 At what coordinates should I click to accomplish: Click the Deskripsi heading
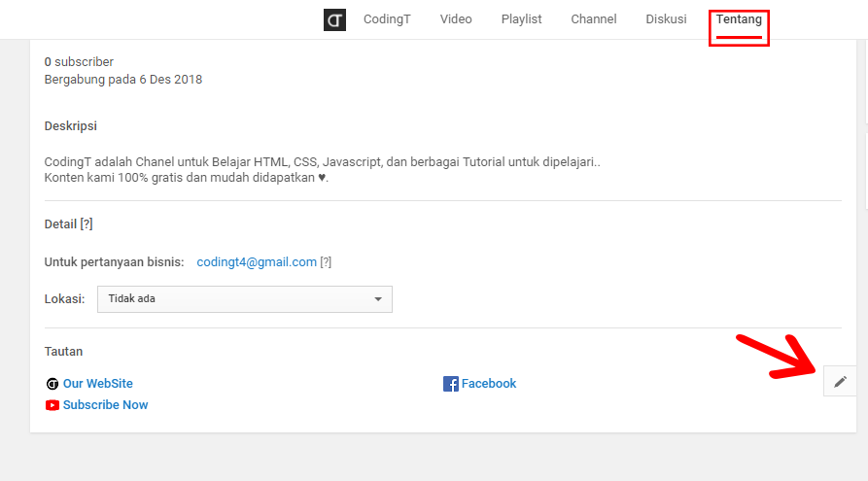click(70, 126)
